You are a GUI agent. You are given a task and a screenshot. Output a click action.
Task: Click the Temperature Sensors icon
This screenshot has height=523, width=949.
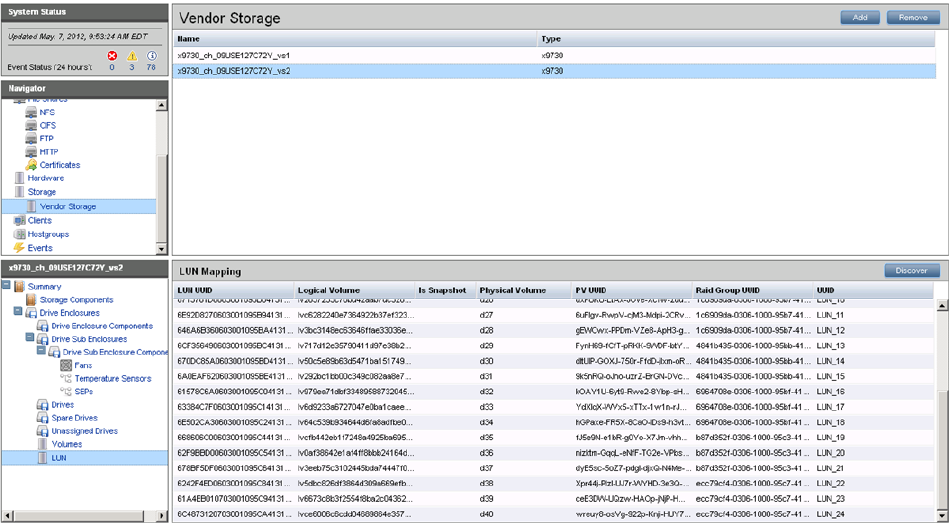[65, 379]
